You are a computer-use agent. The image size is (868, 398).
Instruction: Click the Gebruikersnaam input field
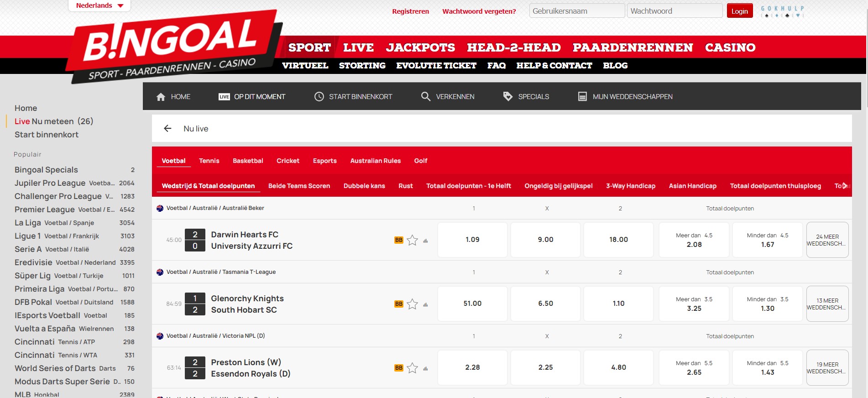tap(577, 11)
